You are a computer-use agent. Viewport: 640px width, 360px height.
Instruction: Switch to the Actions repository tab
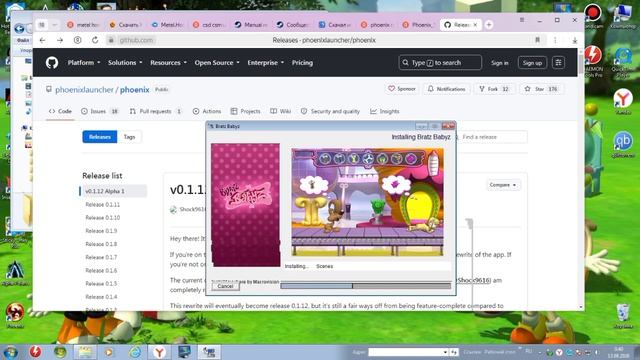pos(207,111)
